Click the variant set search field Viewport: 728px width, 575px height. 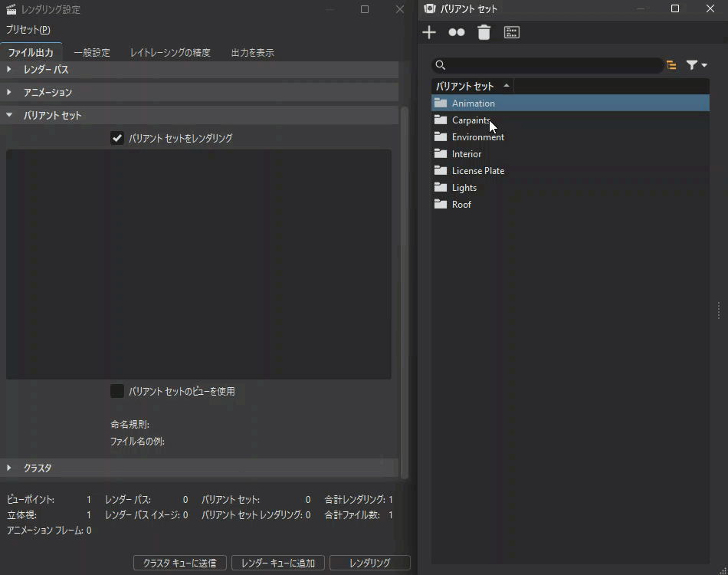[547, 65]
